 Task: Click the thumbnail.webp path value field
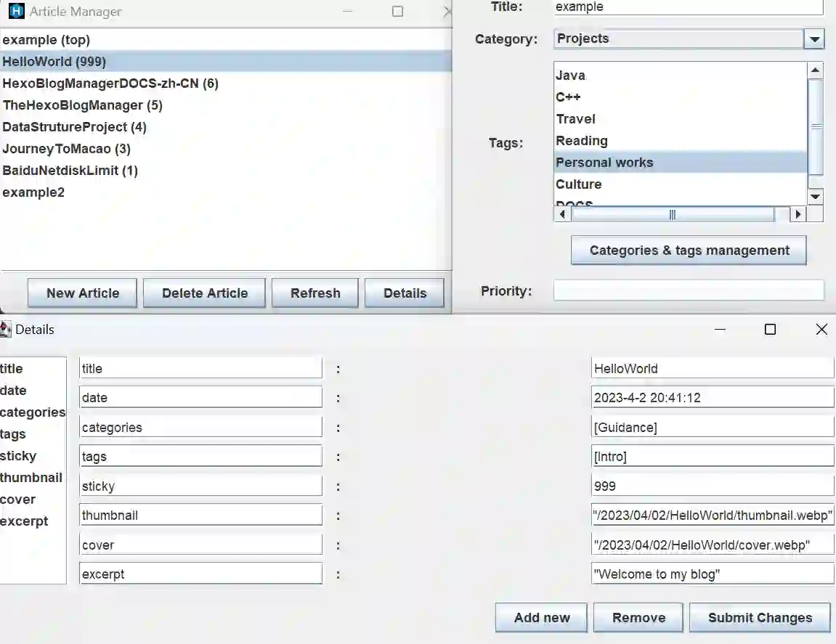click(713, 515)
